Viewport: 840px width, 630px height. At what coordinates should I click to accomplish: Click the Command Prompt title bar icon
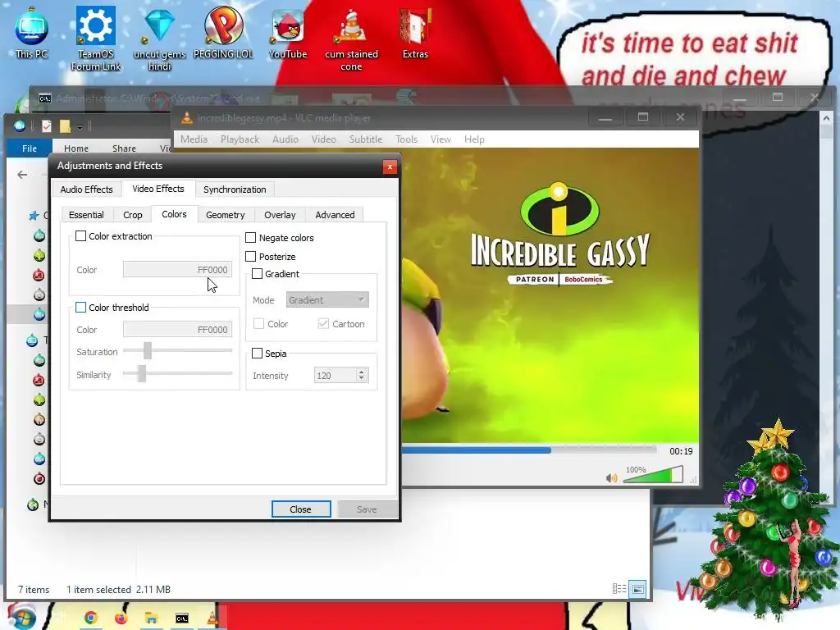tap(45, 98)
